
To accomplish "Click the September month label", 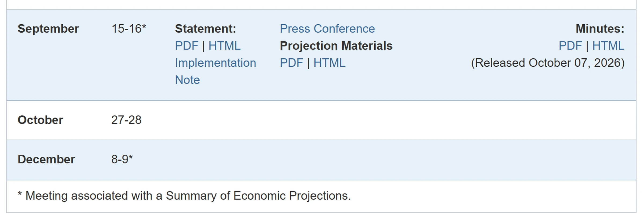I will (48, 29).
